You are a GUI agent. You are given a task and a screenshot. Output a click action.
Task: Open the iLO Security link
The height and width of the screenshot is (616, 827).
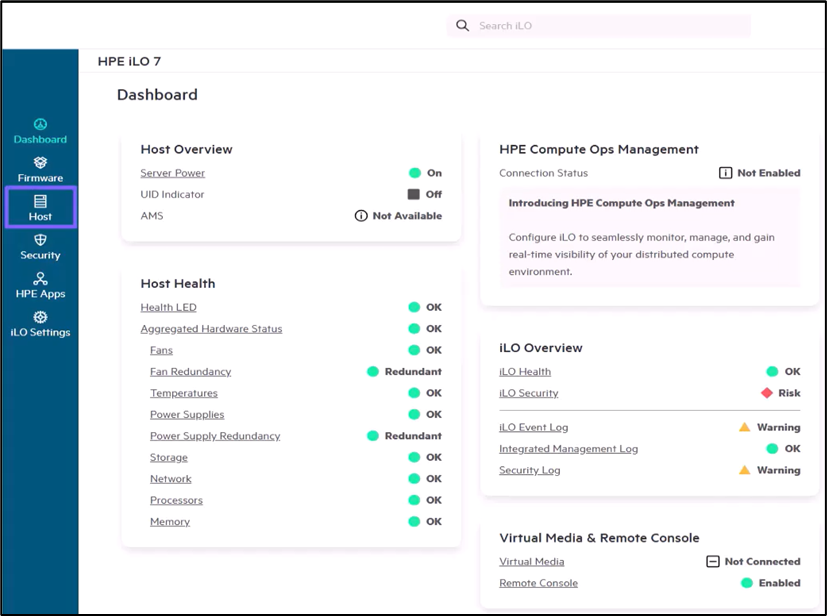[528, 393]
